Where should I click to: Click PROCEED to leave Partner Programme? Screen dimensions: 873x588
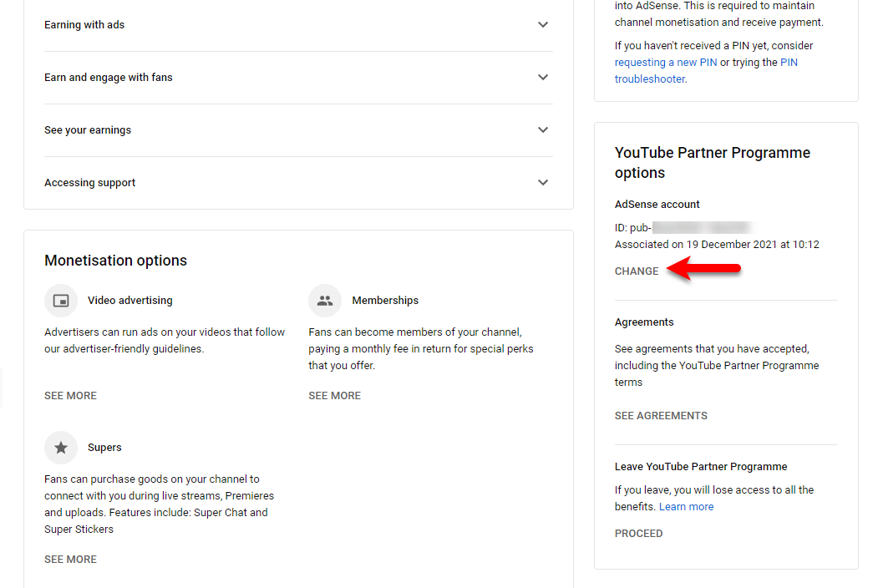click(x=638, y=534)
